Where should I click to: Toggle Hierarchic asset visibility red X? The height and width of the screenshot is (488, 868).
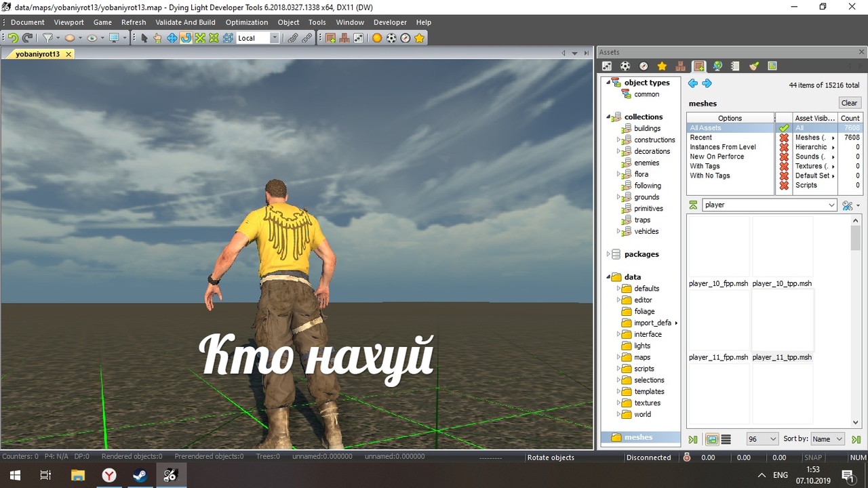point(784,147)
